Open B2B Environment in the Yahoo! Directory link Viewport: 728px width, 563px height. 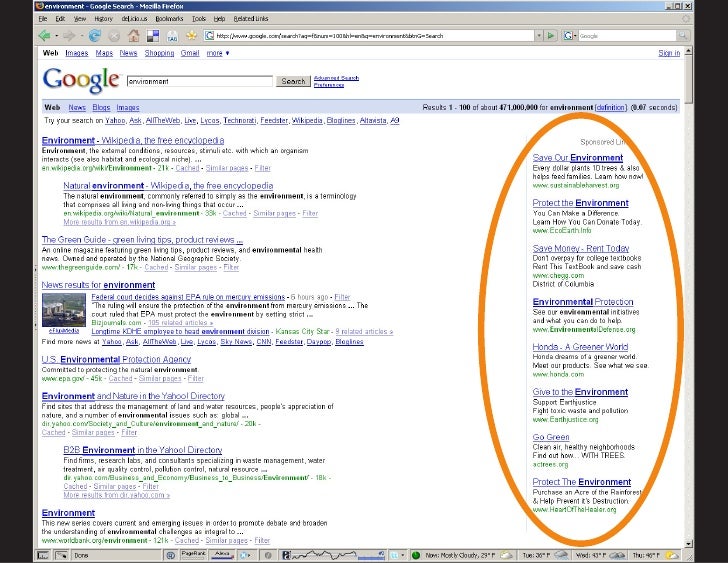[143, 450]
